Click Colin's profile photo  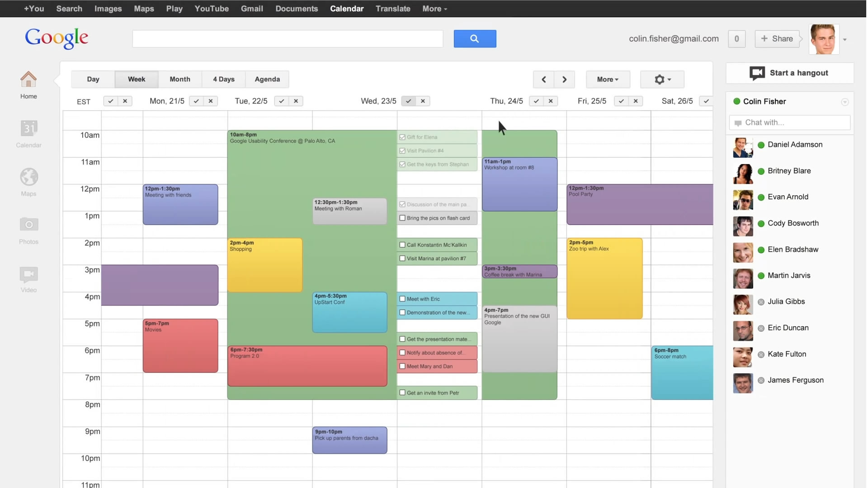(824, 39)
